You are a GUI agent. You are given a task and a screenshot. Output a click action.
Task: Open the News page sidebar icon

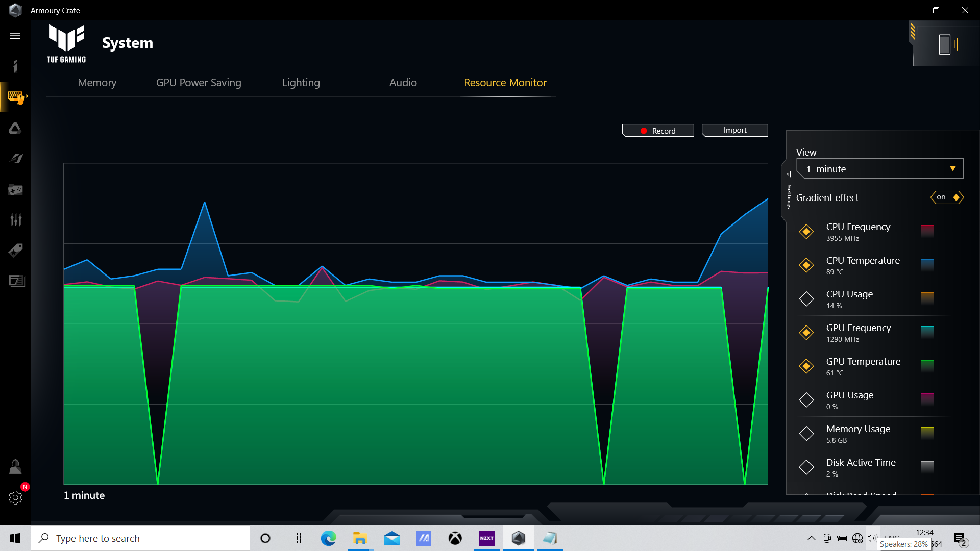(16, 281)
